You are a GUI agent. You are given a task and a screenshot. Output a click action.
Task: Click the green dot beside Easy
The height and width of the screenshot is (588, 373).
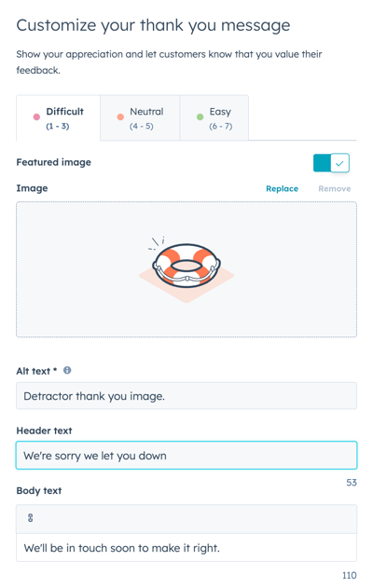(x=200, y=117)
